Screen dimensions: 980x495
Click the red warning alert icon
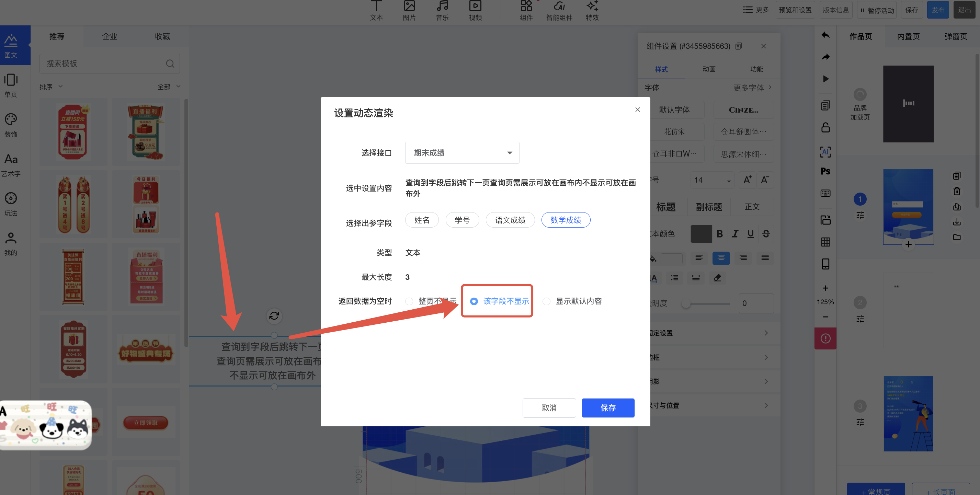pos(825,338)
